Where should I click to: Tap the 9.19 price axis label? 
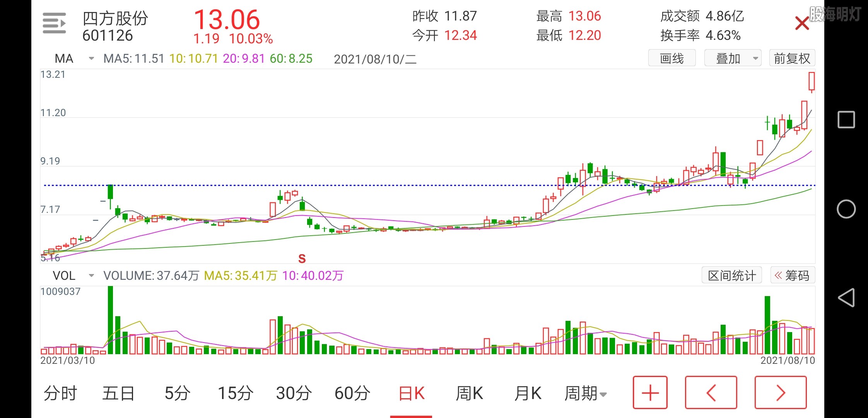[50, 161]
